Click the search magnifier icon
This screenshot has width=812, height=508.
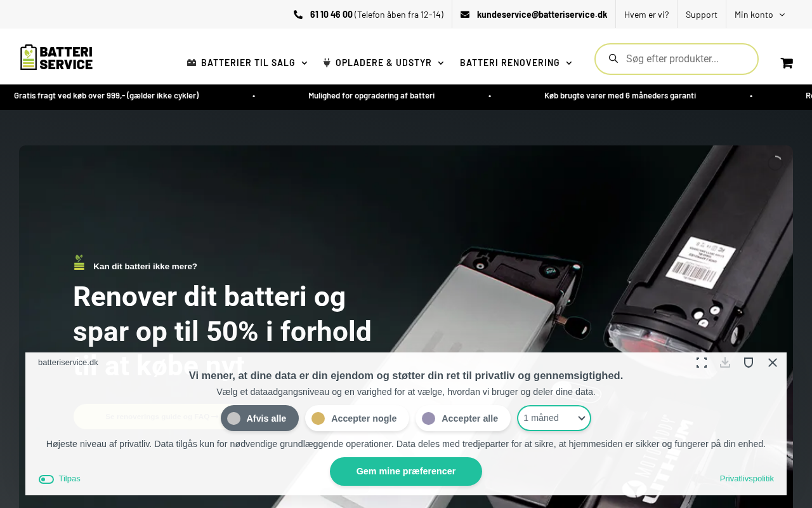click(613, 58)
